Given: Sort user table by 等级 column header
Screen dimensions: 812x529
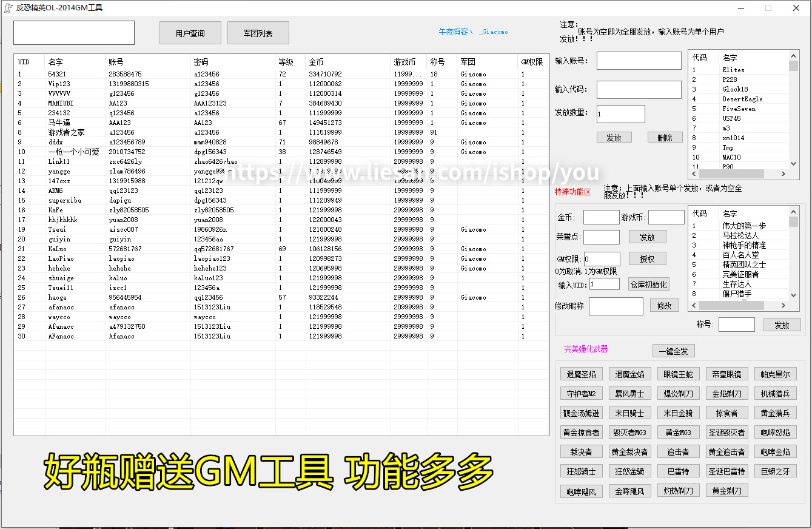Looking at the screenshot, I should [290, 62].
